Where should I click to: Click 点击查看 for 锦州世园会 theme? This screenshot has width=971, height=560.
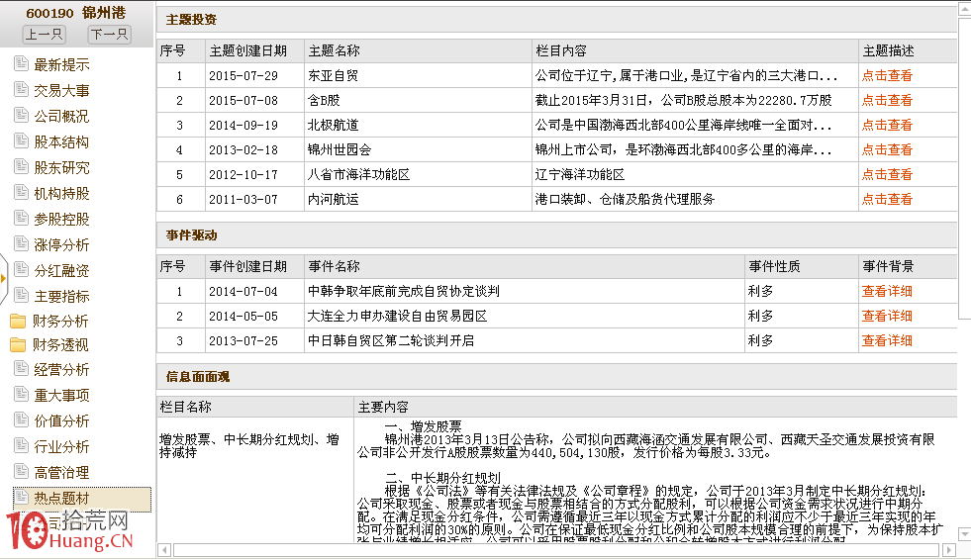[887, 149]
